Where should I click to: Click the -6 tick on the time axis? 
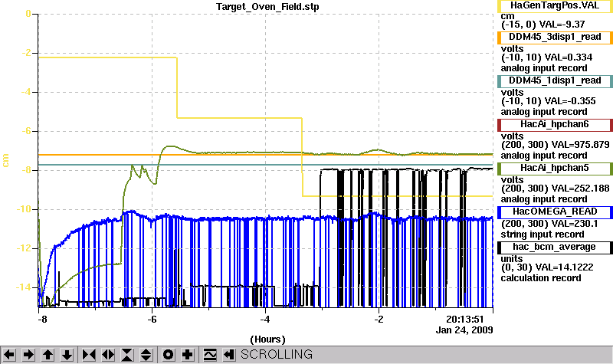pyautogui.click(x=152, y=320)
